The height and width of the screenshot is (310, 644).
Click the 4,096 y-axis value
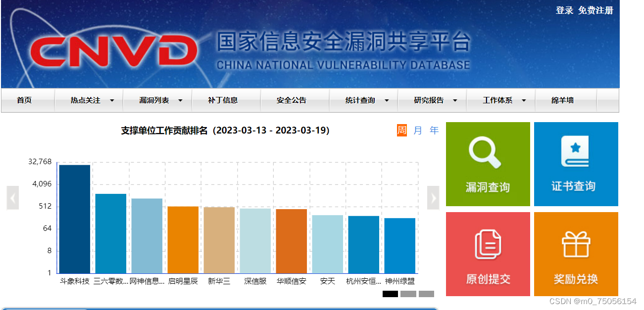(x=42, y=184)
